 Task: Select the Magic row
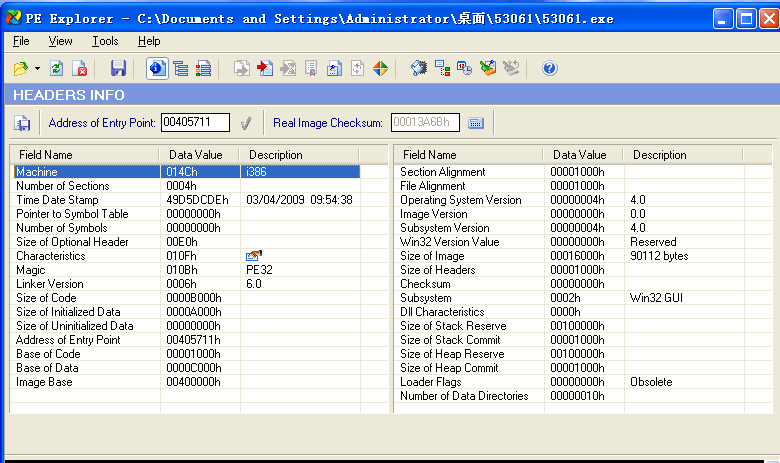pos(187,270)
